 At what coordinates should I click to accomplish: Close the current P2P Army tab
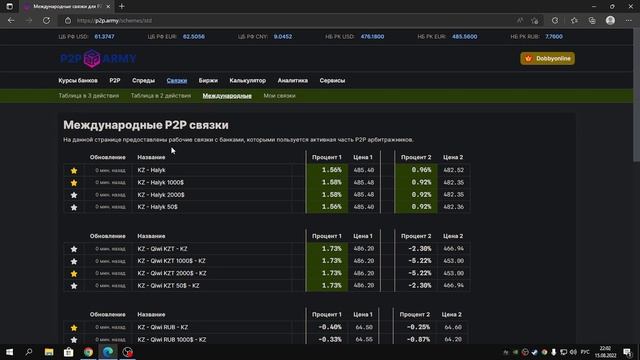pyautogui.click(x=108, y=7)
